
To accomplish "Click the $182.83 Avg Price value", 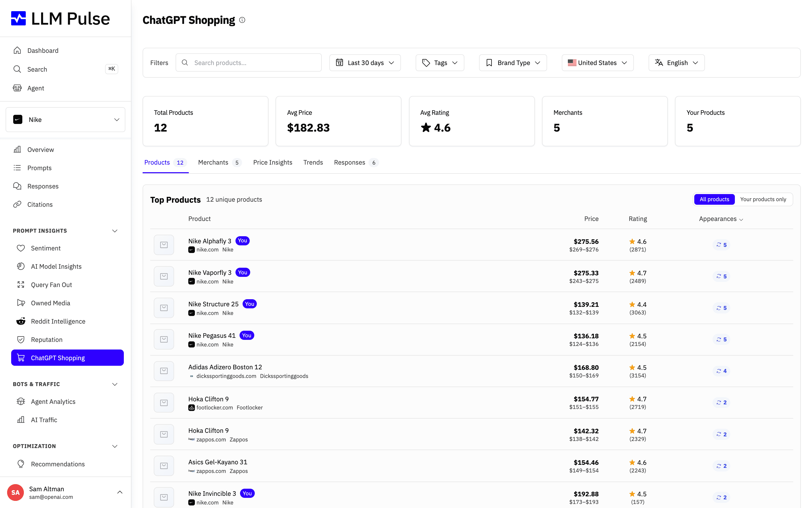I will [x=308, y=128].
